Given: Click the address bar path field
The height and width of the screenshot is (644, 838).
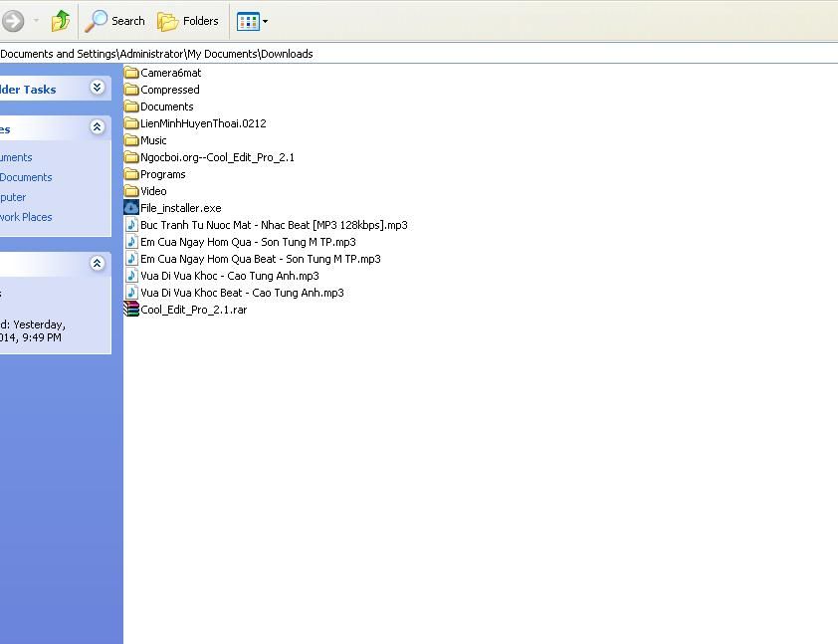Looking at the screenshot, I should coord(398,54).
